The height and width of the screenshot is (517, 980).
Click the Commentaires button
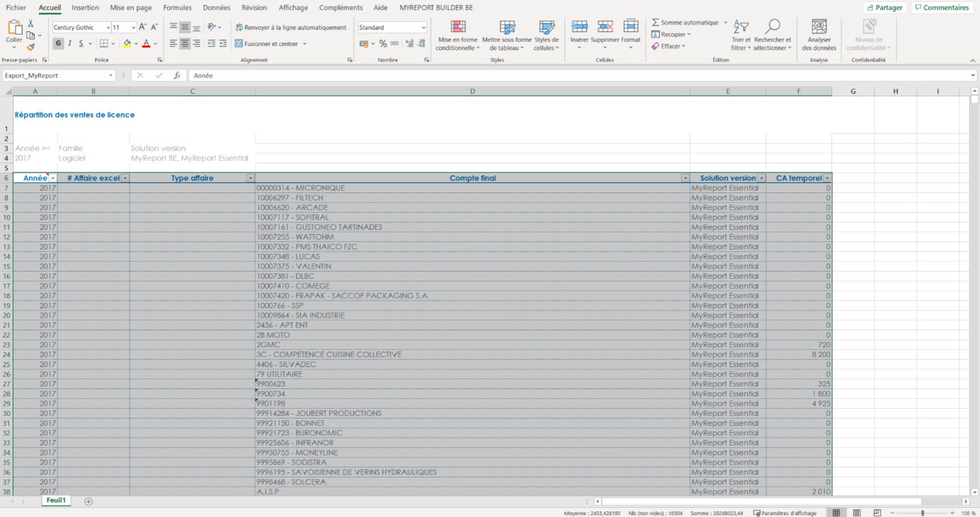(x=941, y=8)
